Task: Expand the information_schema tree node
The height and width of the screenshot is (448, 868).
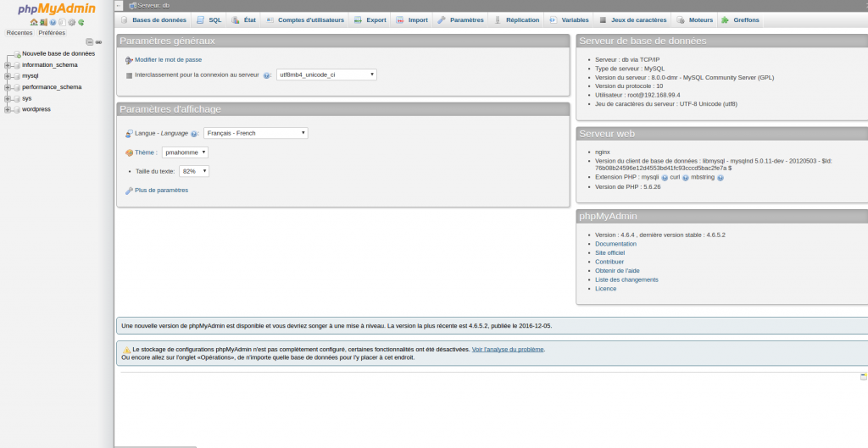Action: pos(8,65)
